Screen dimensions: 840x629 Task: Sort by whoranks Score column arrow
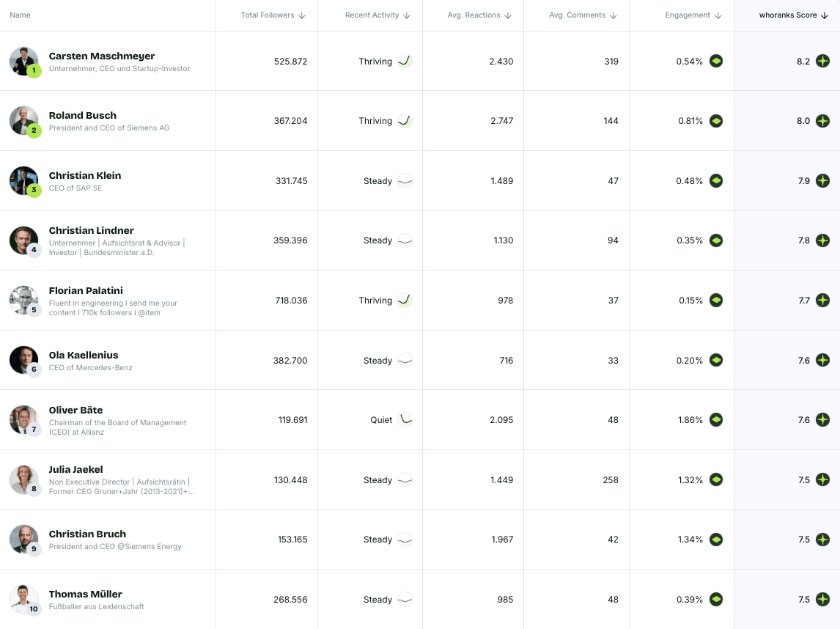click(x=825, y=15)
